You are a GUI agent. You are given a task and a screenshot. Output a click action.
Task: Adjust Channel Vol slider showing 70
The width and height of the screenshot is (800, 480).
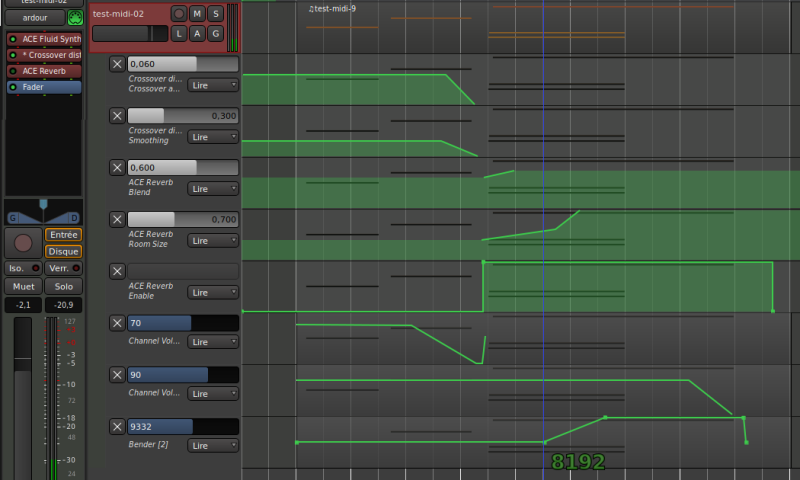click(x=183, y=323)
